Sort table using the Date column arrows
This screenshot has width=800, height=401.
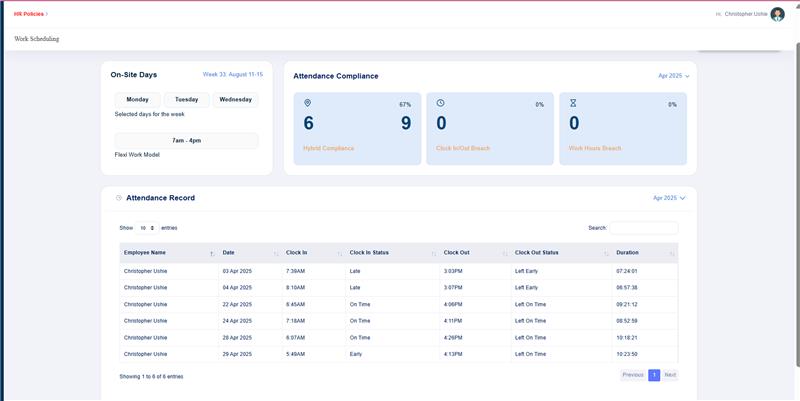click(275, 253)
